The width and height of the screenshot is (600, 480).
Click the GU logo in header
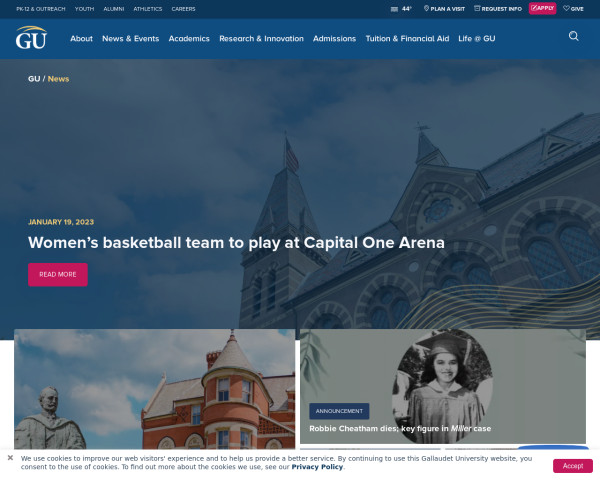tap(31, 38)
